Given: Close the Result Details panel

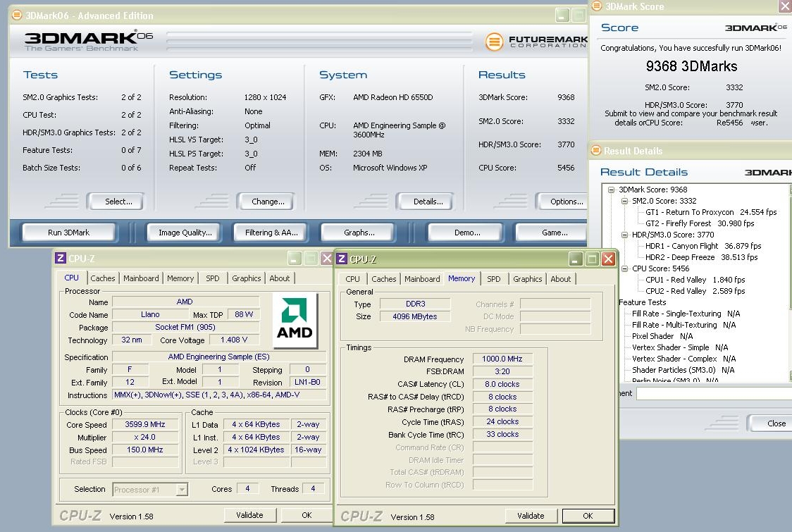Looking at the screenshot, I should click(x=772, y=423).
